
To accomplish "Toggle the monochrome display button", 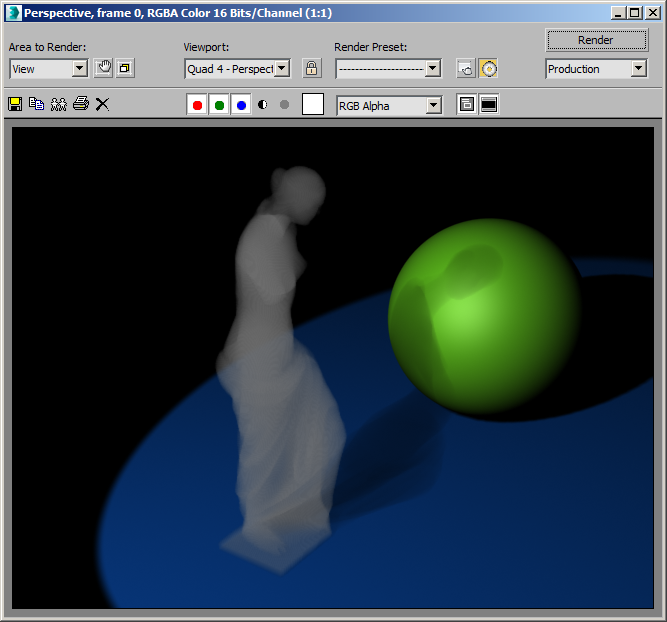I will pos(285,104).
